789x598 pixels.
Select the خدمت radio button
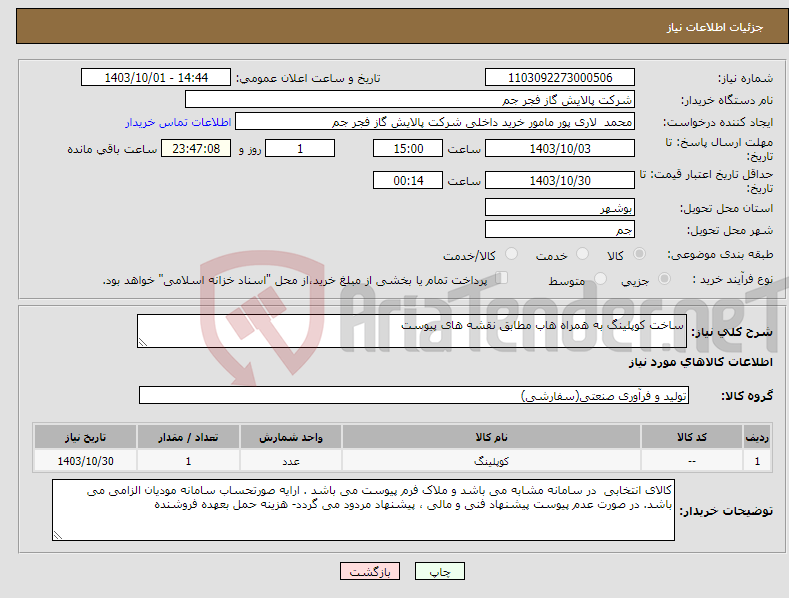pyautogui.click(x=582, y=254)
